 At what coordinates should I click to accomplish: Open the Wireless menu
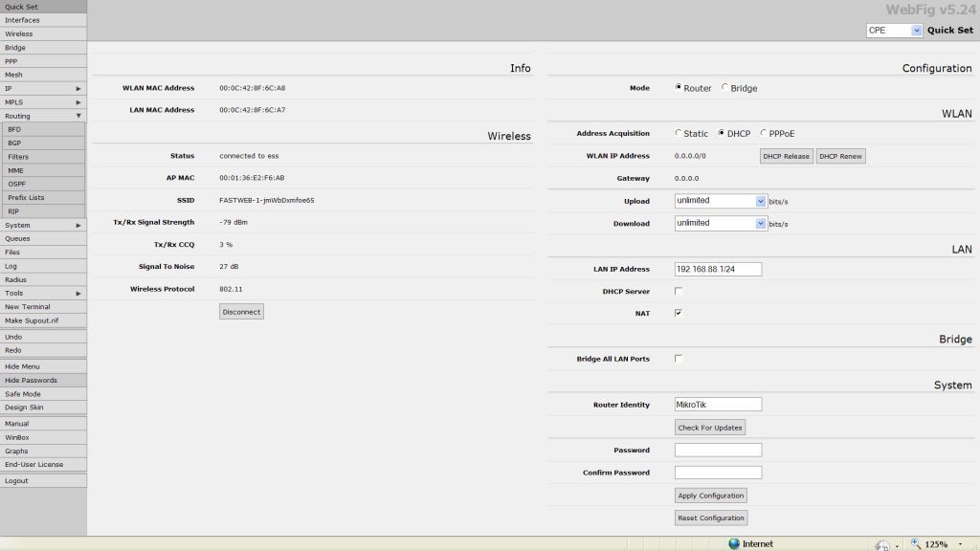pyautogui.click(x=43, y=33)
